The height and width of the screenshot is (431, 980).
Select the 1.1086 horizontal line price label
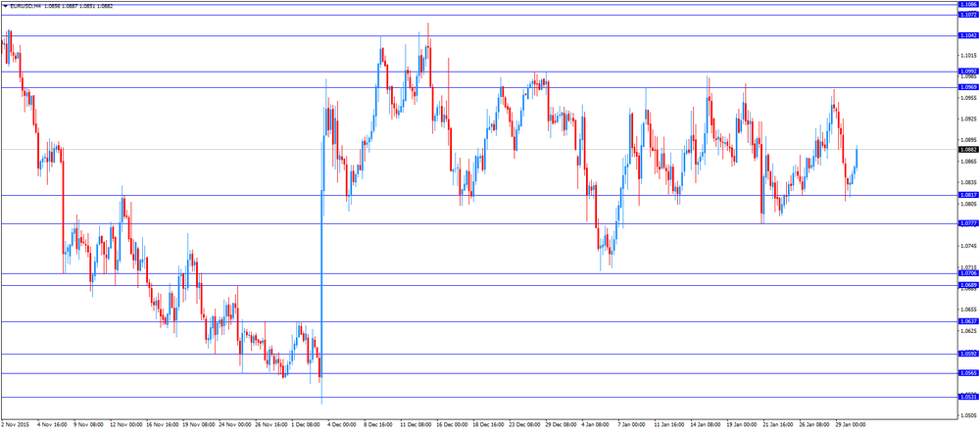pyautogui.click(x=968, y=4)
